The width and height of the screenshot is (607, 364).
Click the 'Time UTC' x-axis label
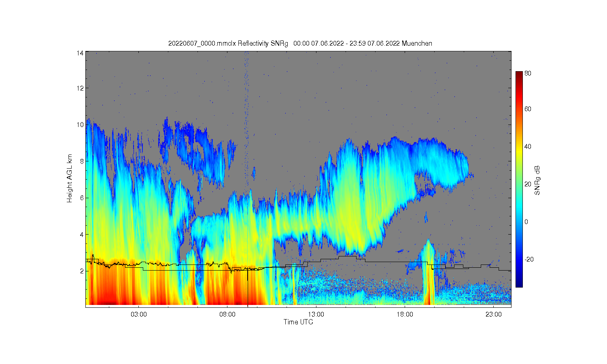(x=298, y=322)
